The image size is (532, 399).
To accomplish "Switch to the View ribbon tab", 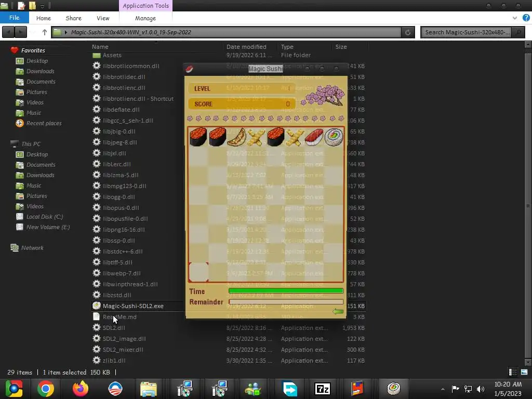I will coord(103,18).
